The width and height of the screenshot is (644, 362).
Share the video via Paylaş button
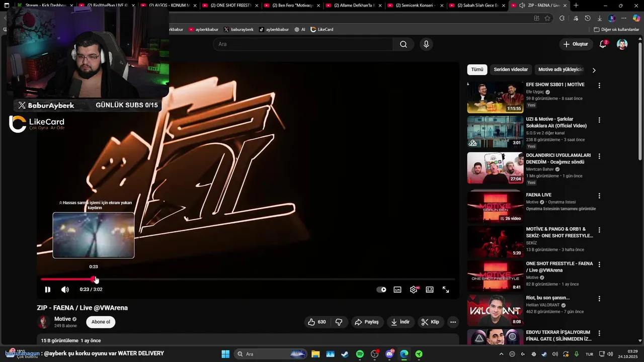pos(367,322)
